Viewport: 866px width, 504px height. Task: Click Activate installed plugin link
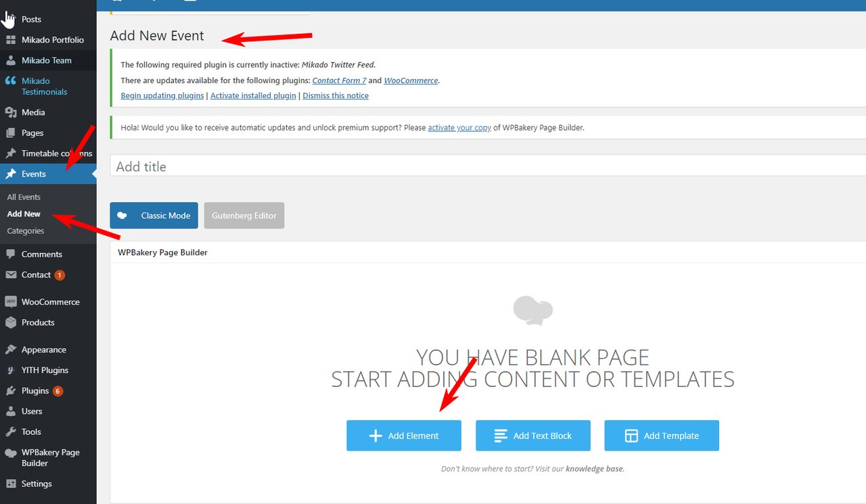tap(253, 95)
